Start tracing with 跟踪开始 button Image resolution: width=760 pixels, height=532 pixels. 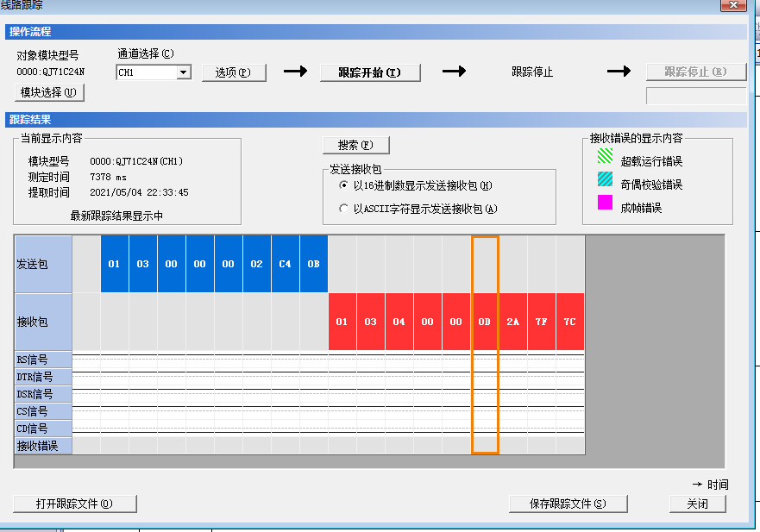[370, 73]
